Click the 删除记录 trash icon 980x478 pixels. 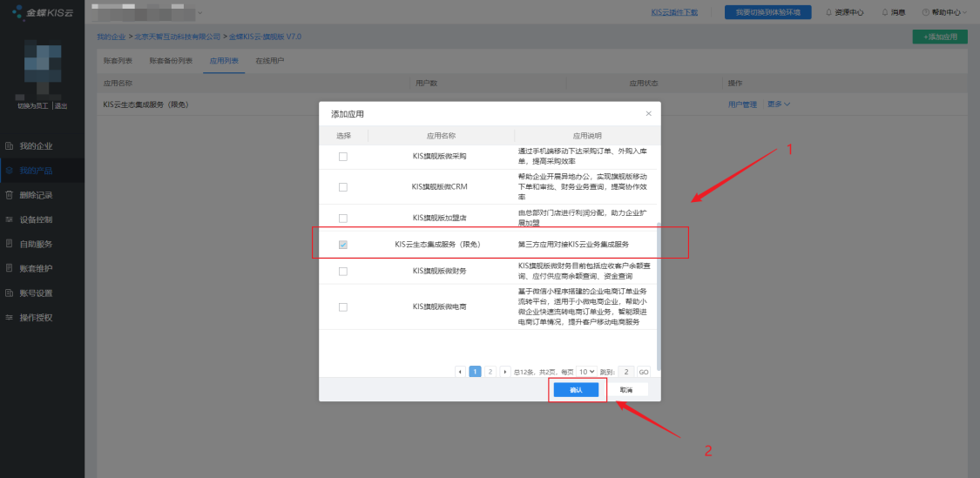point(9,195)
